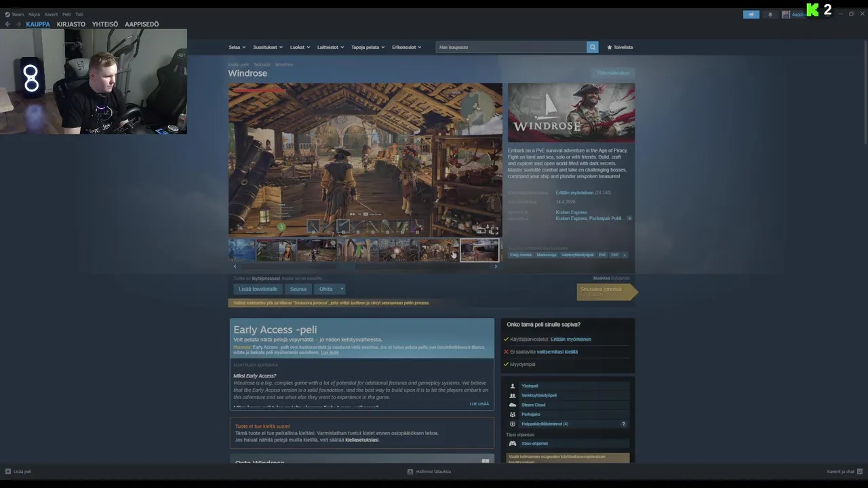Select the pirate woman portrait thumbnail
This screenshot has width=868, height=488.
(277, 250)
